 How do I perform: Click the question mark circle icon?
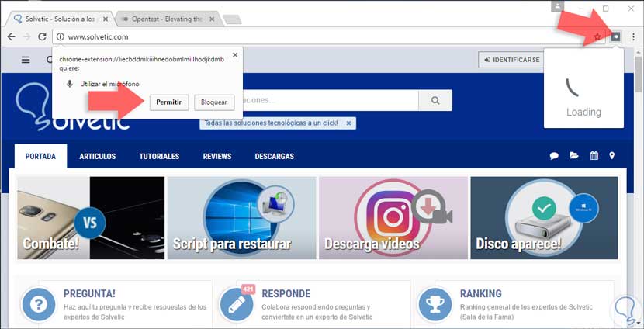[39, 304]
